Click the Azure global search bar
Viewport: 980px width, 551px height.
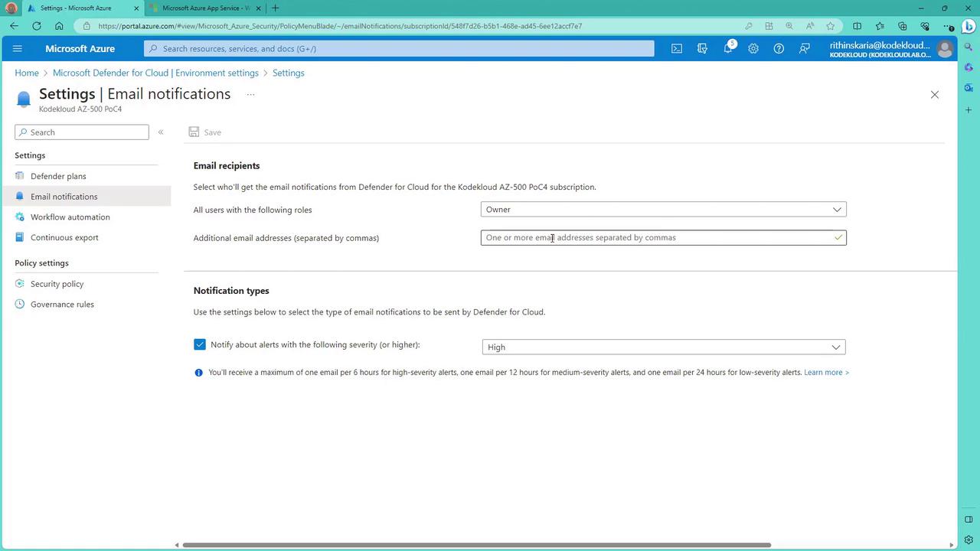(399, 49)
